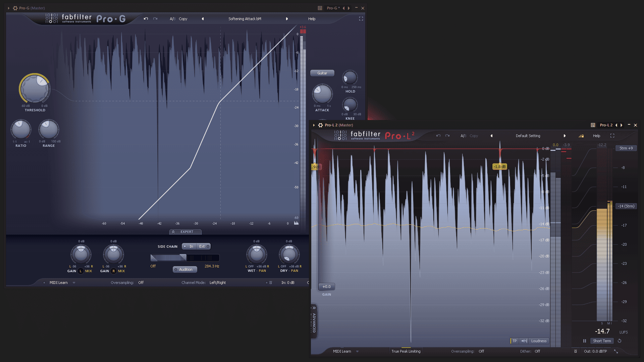Click Strm +9 scale button

pos(626,148)
